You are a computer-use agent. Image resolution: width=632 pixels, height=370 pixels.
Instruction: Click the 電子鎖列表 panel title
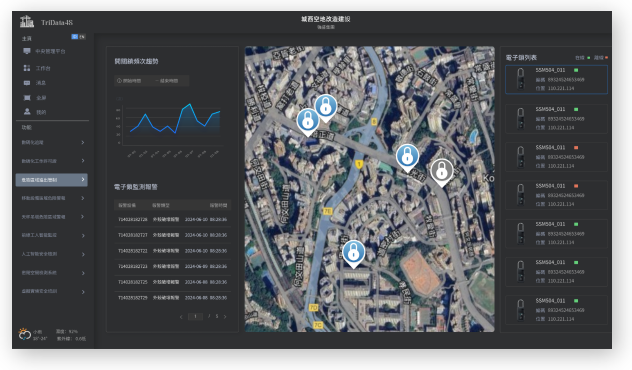pos(521,58)
